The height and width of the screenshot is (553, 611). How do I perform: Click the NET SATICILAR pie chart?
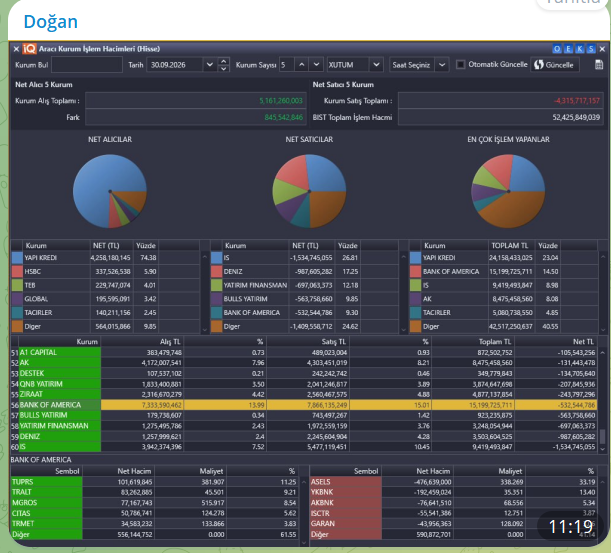pyautogui.click(x=309, y=191)
